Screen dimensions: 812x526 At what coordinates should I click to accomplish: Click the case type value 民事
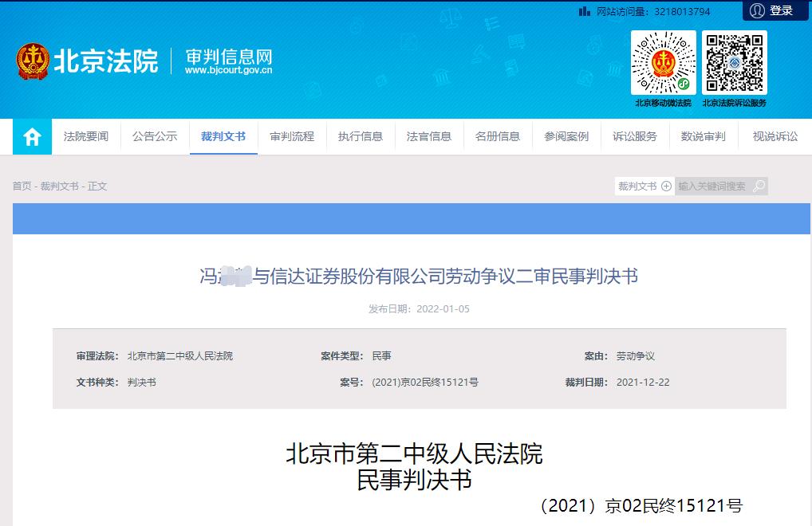click(381, 355)
